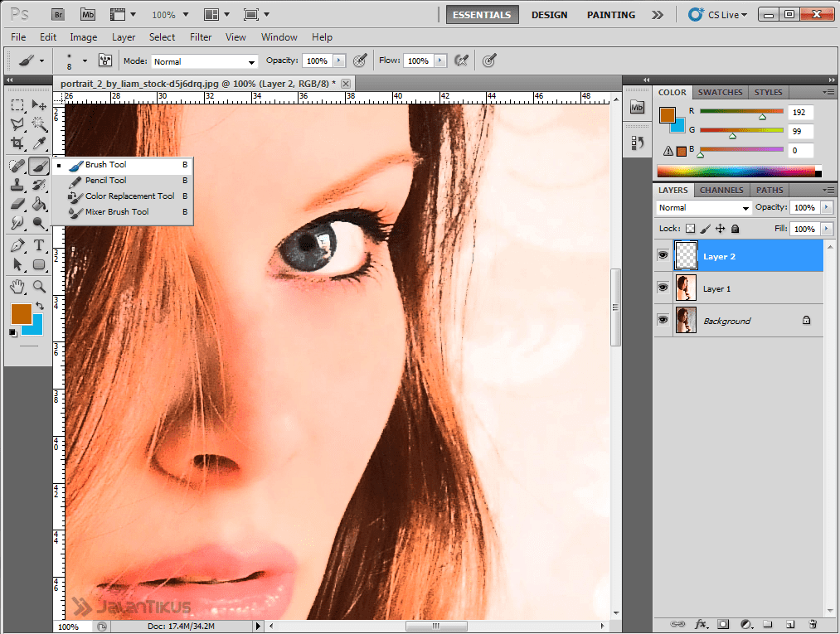
Task: Open Mini Bridge from top bar
Action: (x=88, y=14)
